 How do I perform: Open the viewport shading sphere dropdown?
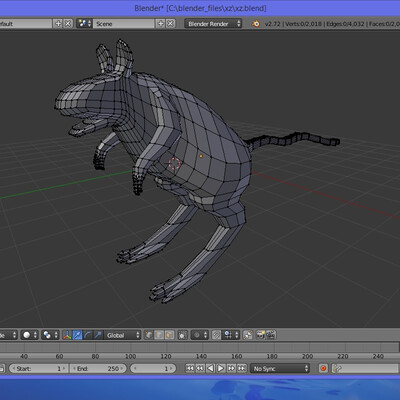point(29,335)
